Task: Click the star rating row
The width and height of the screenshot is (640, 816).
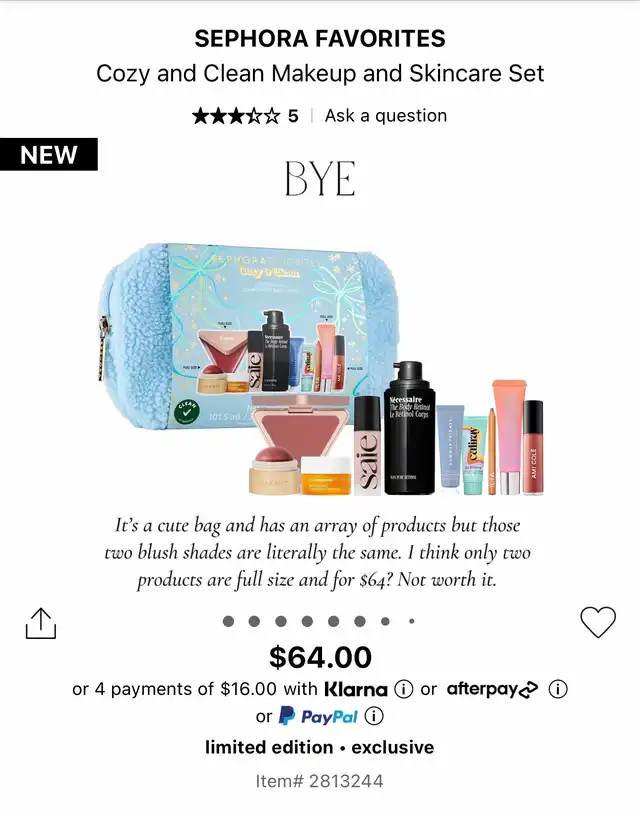Action: pos(236,116)
